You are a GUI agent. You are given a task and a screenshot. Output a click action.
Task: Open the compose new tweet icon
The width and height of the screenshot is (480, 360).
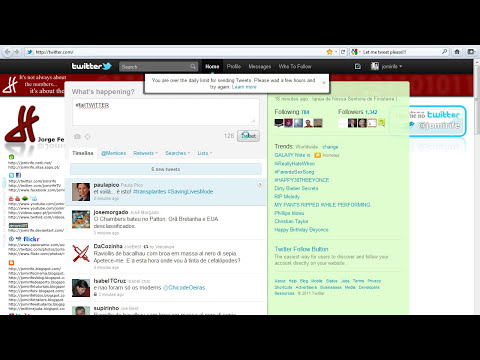[x=358, y=66]
